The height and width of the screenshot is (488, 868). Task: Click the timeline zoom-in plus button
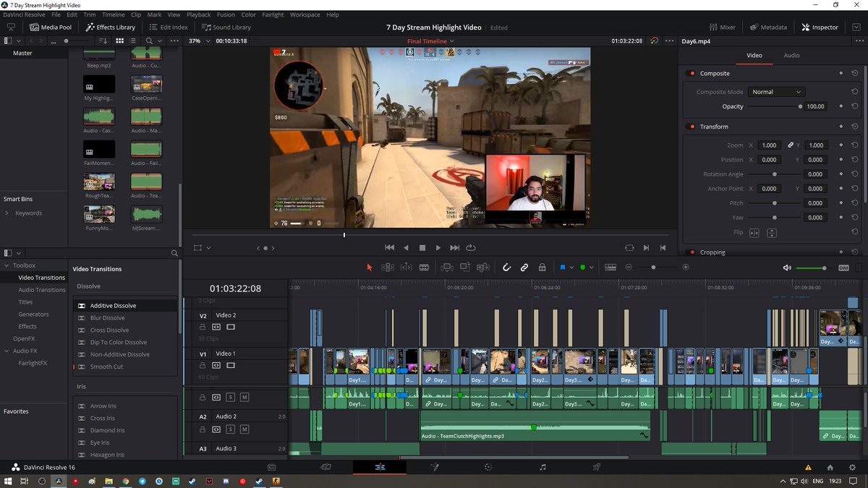pos(686,267)
